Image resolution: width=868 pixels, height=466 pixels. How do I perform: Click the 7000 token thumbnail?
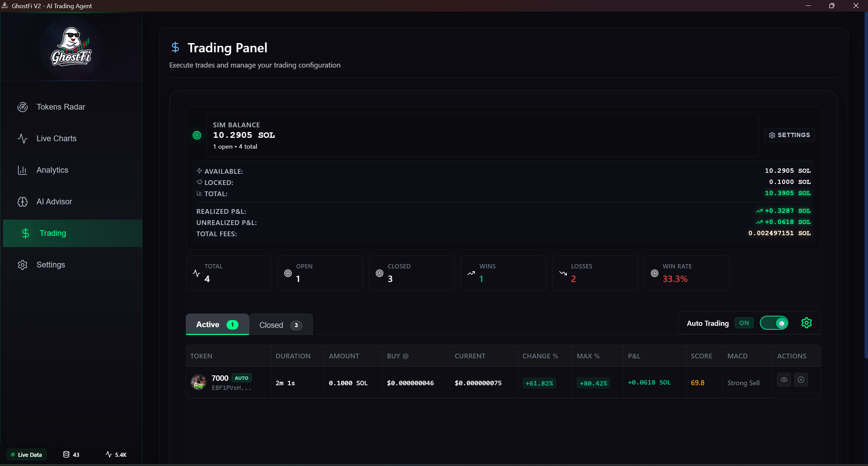[199, 383]
